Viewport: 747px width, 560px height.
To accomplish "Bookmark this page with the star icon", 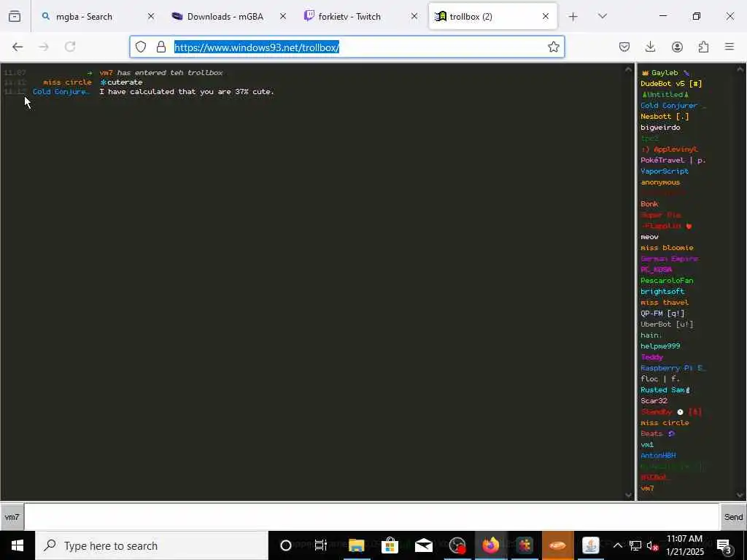I will pyautogui.click(x=553, y=47).
